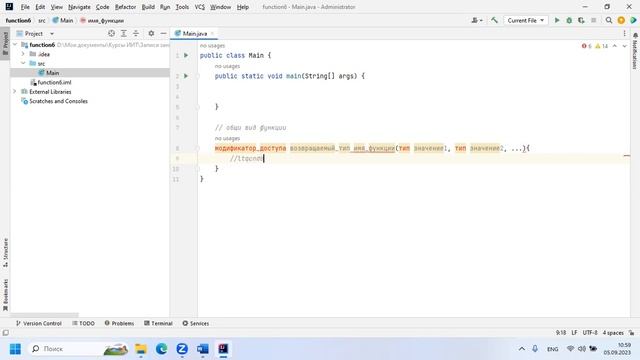Collapse all items in Project panel
Viewport: 640px width, 360px height.
point(136,33)
